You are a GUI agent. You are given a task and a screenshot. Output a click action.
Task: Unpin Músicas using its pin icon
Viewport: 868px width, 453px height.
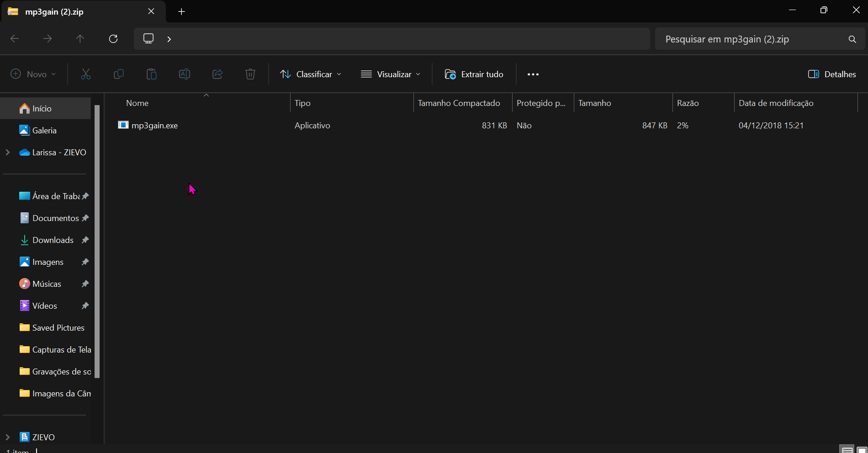pyautogui.click(x=85, y=284)
